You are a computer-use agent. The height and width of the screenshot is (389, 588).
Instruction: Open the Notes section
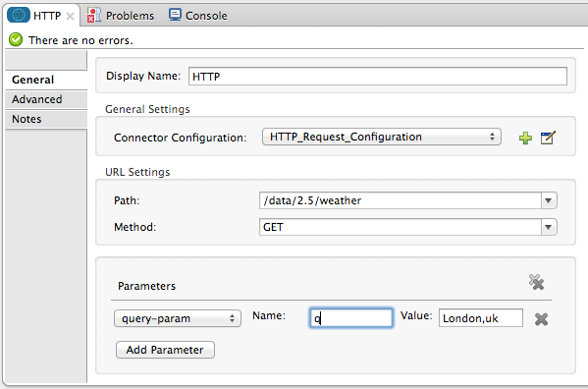pyautogui.click(x=46, y=119)
